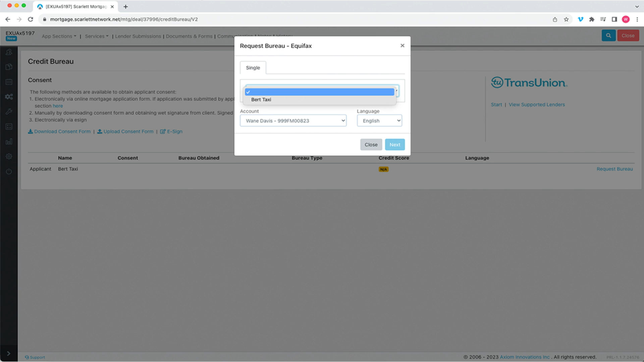
Task: Click the Support link in the footer
Action: [35, 357]
